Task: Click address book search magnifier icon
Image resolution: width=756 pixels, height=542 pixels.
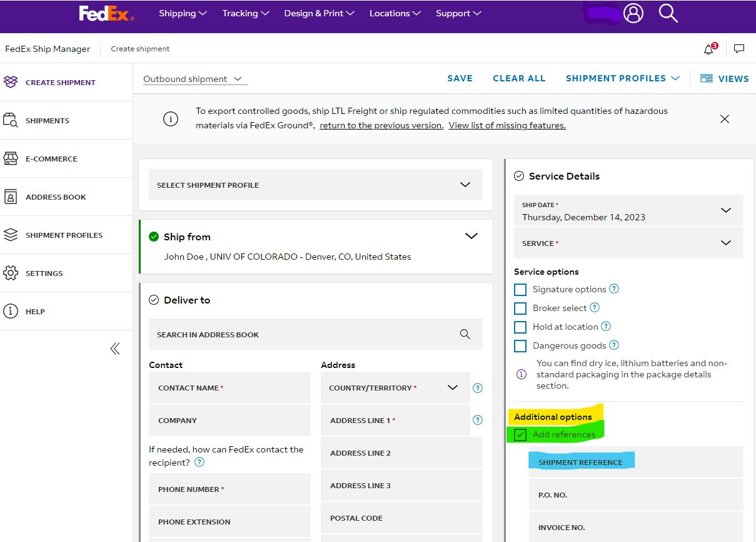Action: coord(465,334)
